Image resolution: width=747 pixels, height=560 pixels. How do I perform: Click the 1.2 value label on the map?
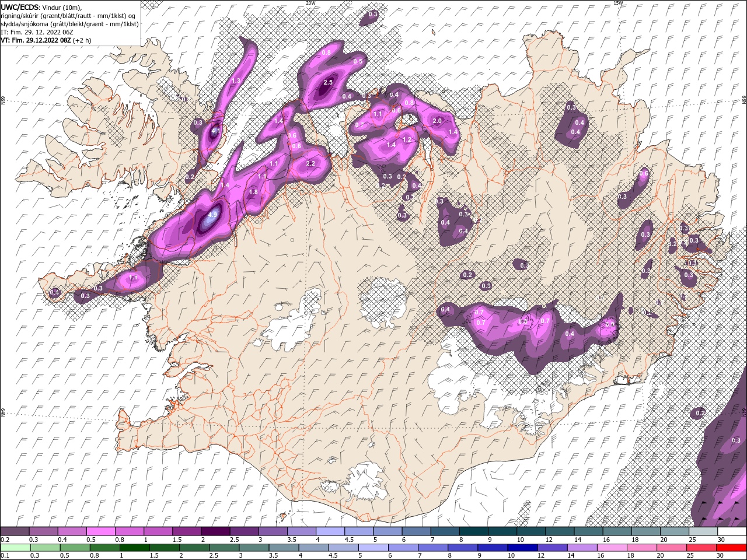407,139
